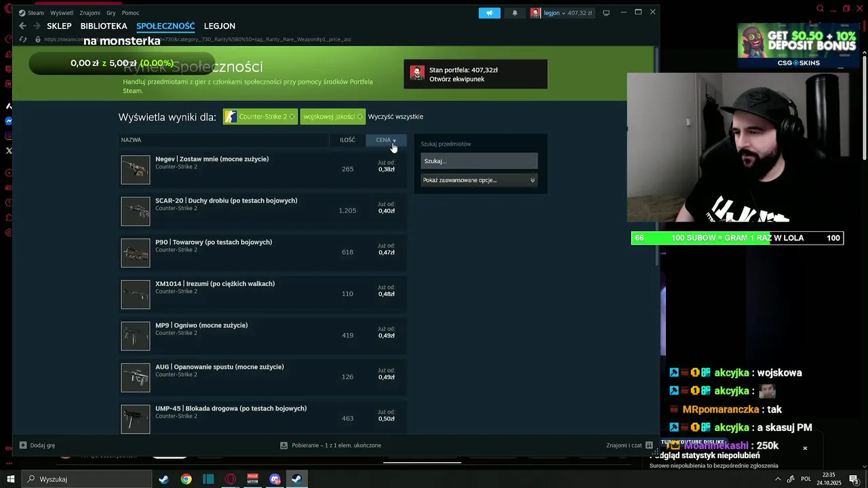The width and height of the screenshot is (868, 488).
Task: Click the Windows Wyszukaj search box
Action: click(87, 479)
